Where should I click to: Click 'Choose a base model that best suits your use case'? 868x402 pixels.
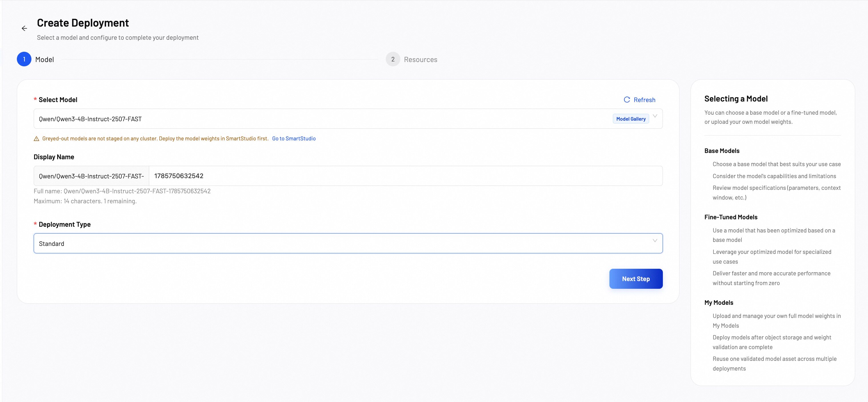777,164
